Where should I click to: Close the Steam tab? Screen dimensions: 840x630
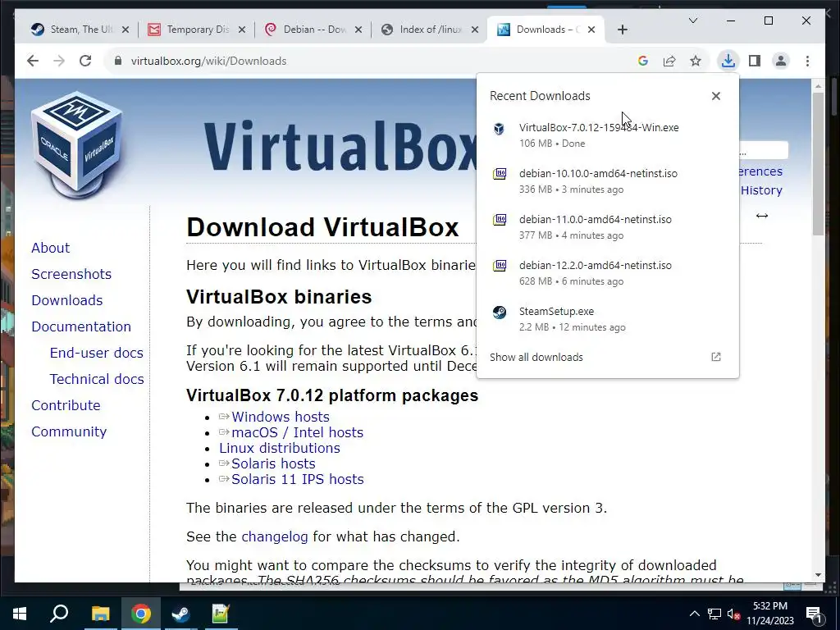pos(126,30)
